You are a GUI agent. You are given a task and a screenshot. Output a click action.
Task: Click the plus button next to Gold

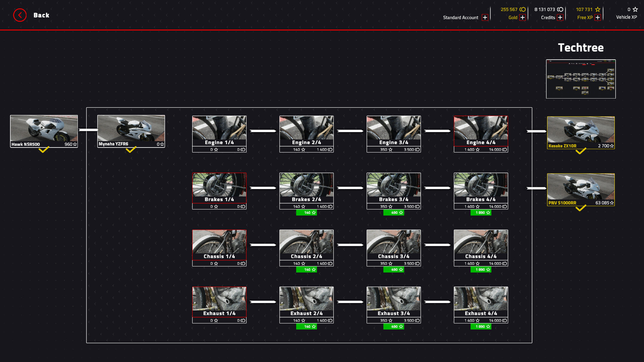(522, 17)
